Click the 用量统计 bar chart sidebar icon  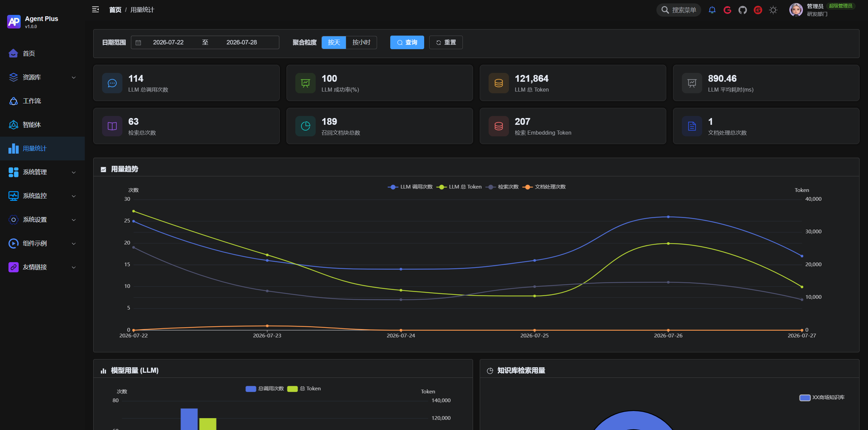(13, 149)
